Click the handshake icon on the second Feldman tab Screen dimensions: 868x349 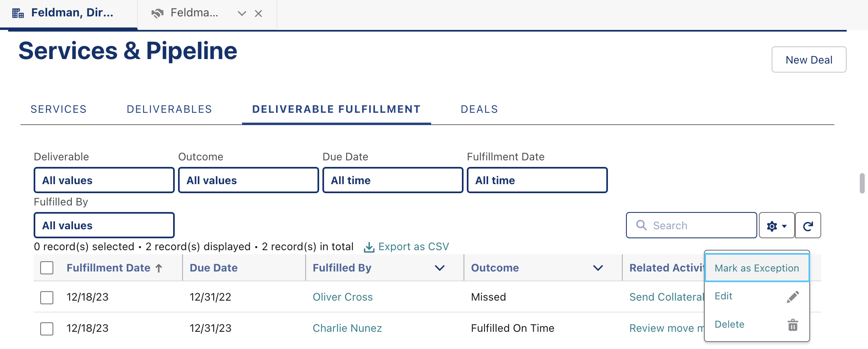158,13
